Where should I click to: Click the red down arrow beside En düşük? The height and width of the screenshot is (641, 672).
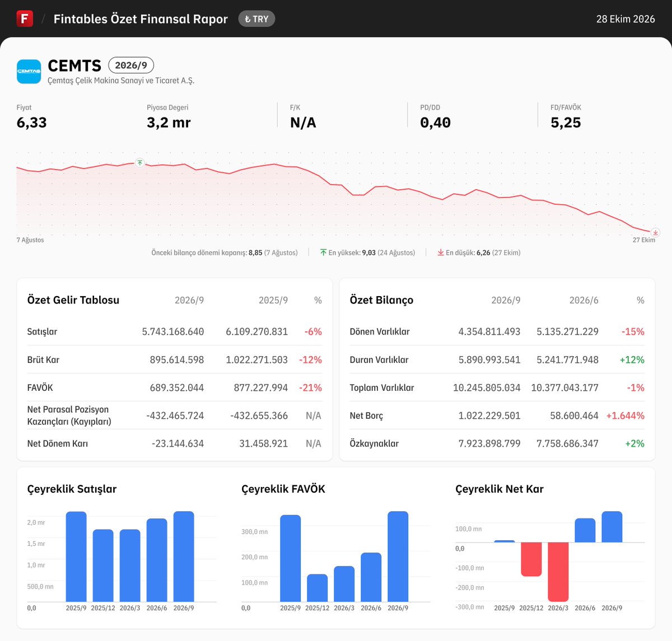441,252
